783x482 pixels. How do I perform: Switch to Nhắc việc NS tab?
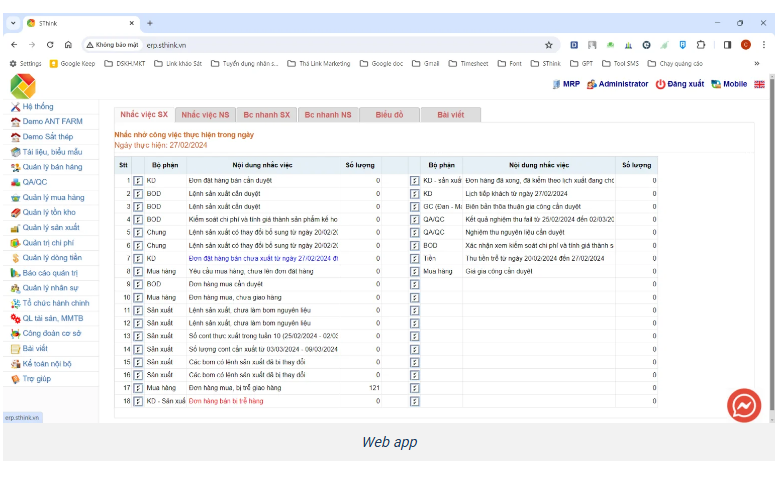(205, 115)
